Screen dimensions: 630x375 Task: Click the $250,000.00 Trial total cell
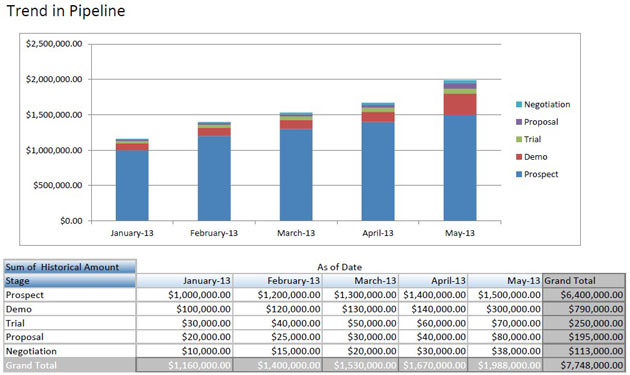pyautogui.click(x=584, y=323)
